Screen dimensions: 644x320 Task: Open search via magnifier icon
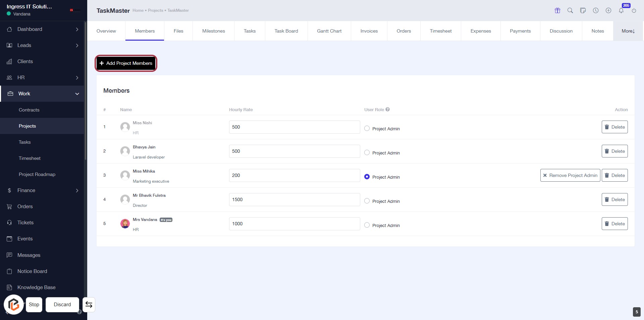click(x=570, y=10)
